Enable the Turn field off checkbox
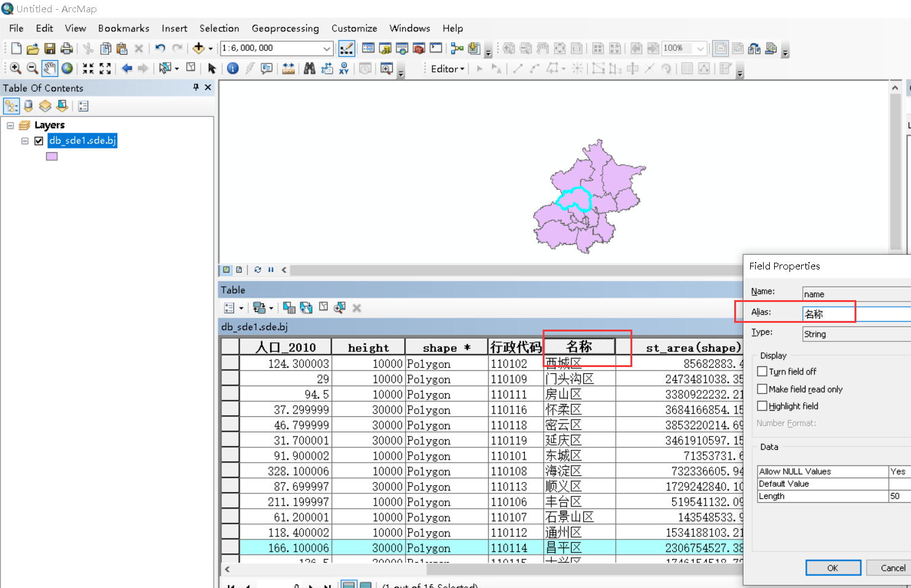Image resolution: width=911 pixels, height=588 pixels. (x=762, y=371)
